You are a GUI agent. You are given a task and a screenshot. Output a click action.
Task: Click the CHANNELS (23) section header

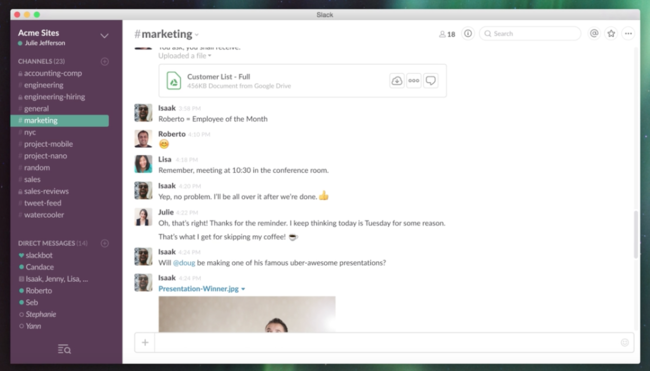pos(41,61)
